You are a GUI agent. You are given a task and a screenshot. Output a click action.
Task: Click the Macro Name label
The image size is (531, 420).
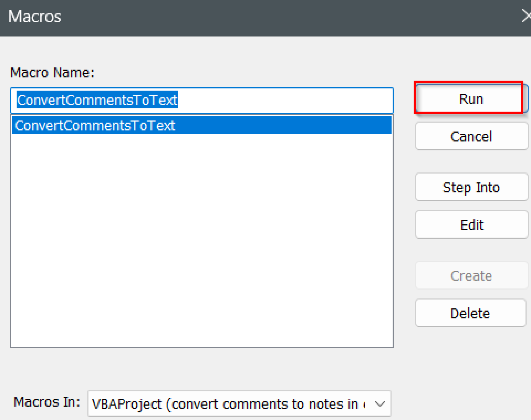click(x=52, y=73)
